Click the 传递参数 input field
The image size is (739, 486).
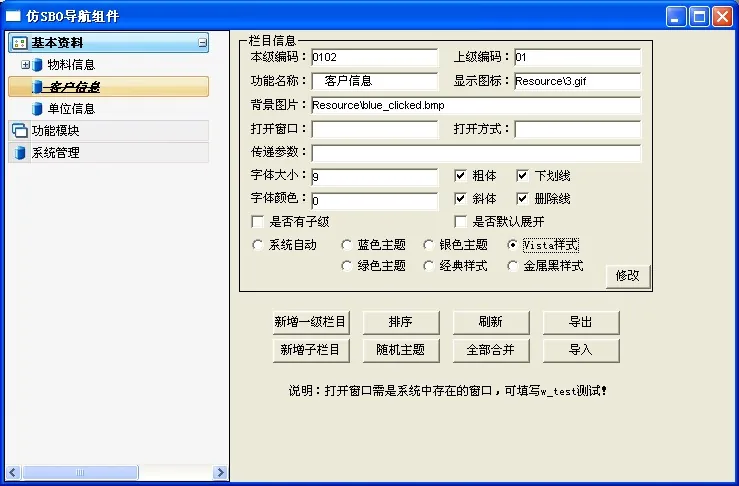point(476,153)
